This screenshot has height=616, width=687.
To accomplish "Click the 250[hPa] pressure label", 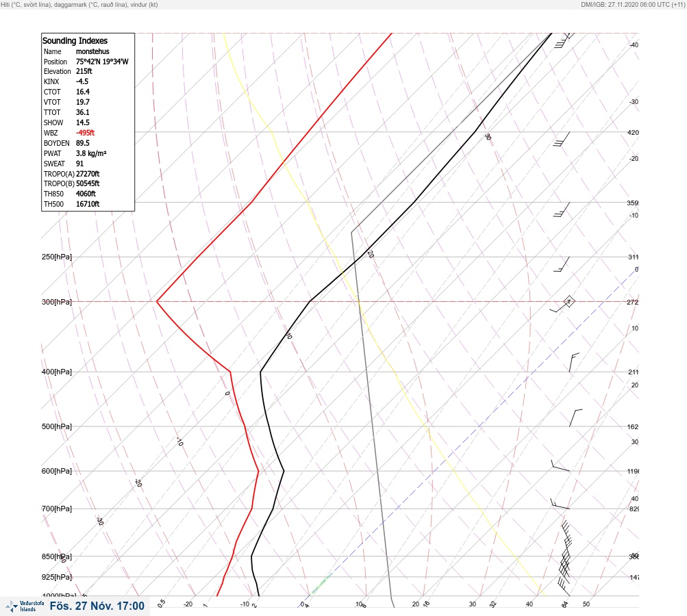I will 57,257.
